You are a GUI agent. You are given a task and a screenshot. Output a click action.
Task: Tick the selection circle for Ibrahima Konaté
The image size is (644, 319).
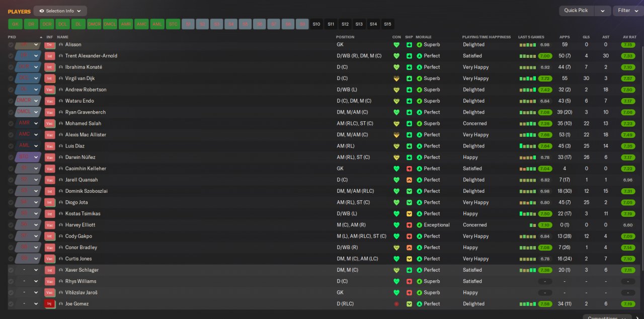point(11,67)
